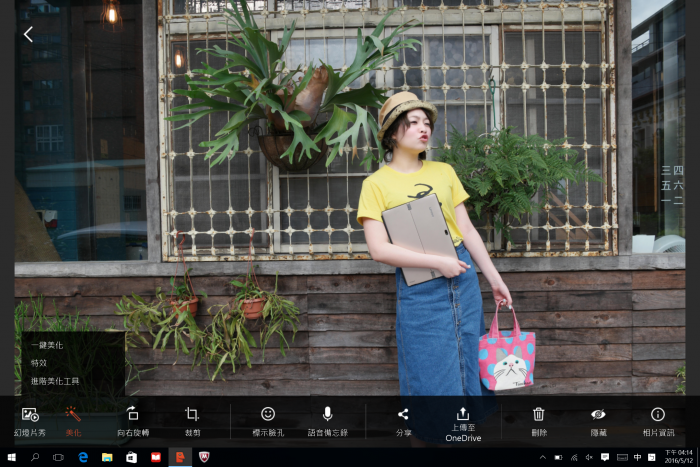Open the Windows Start menu
700x467 pixels.
click(11, 457)
